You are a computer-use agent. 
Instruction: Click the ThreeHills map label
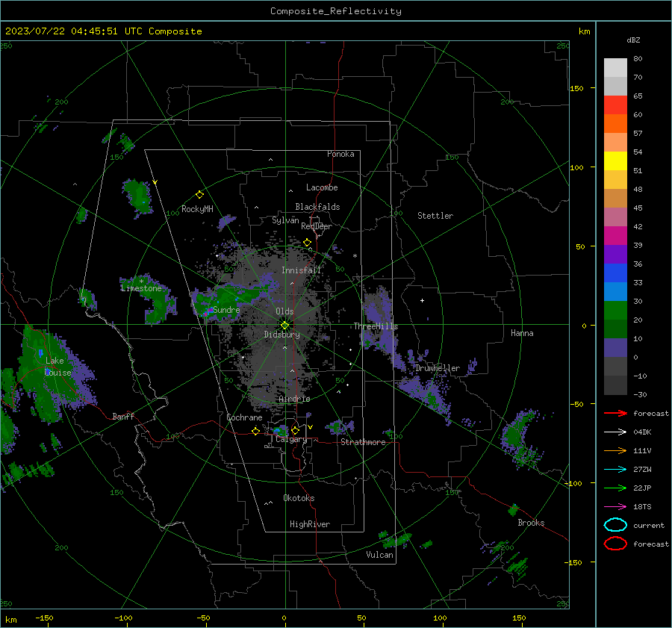(x=376, y=326)
